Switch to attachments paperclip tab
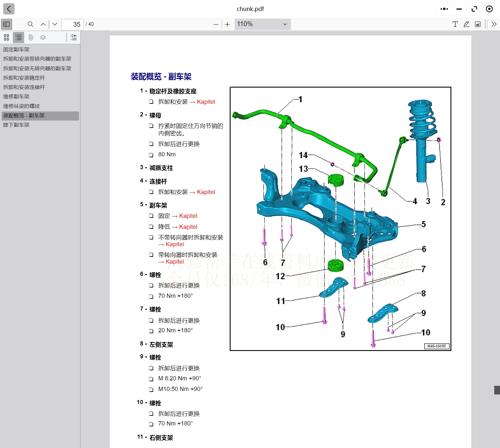Viewport: 500px width, 448px height. 31,38
